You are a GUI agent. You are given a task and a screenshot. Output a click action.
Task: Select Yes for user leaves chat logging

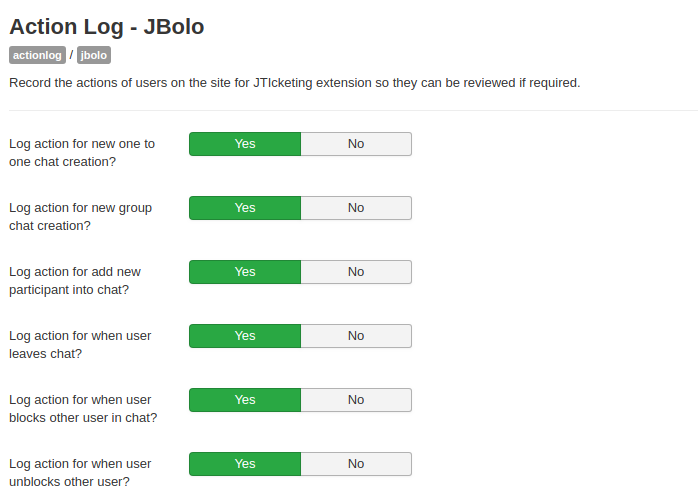point(245,336)
